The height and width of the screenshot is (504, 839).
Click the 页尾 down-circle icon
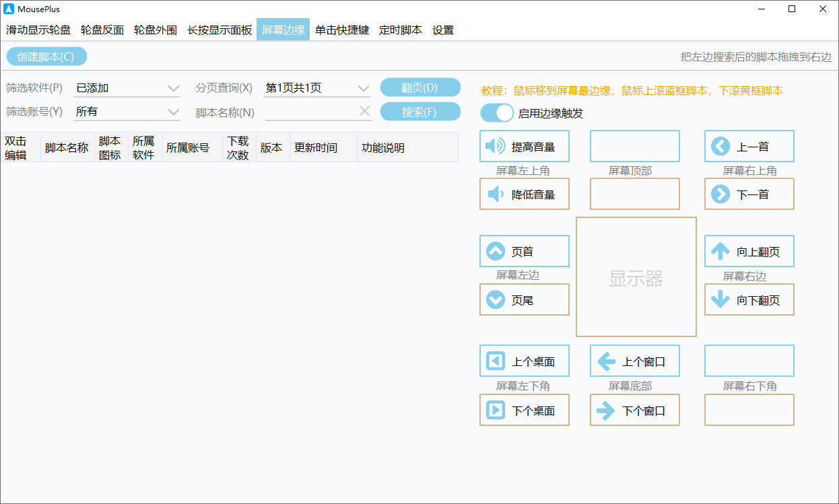[x=495, y=299]
